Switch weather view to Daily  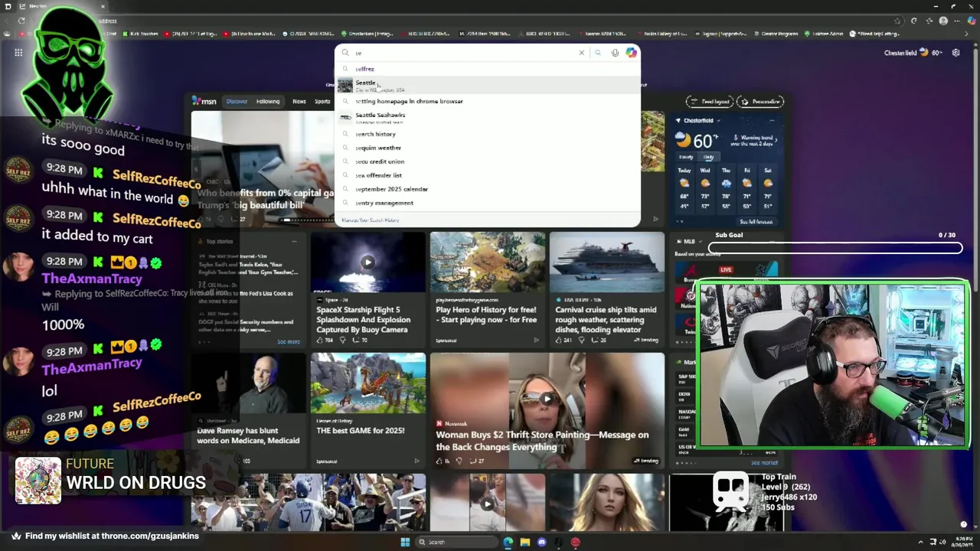click(x=709, y=157)
